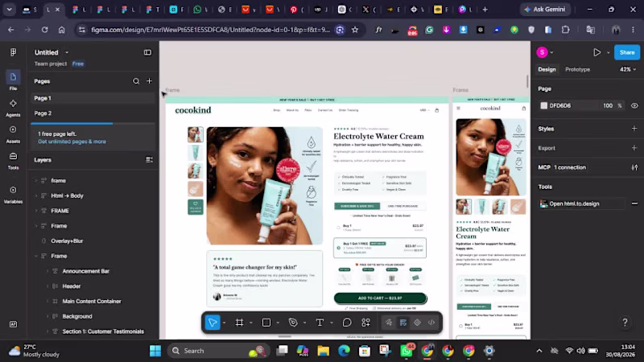The width and height of the screenshot is (644, 362).
Task: Select the Pen tool
Action: (293, 323)
